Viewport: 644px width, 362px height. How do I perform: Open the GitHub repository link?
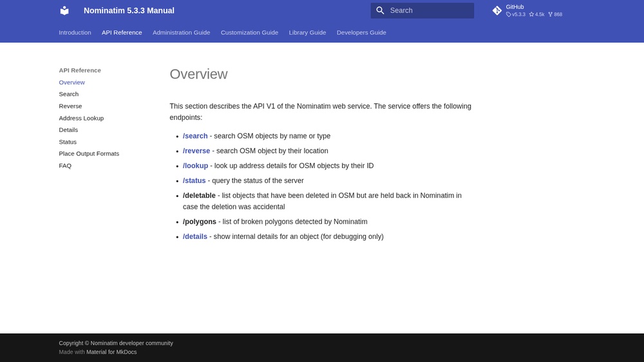point(527,11)
